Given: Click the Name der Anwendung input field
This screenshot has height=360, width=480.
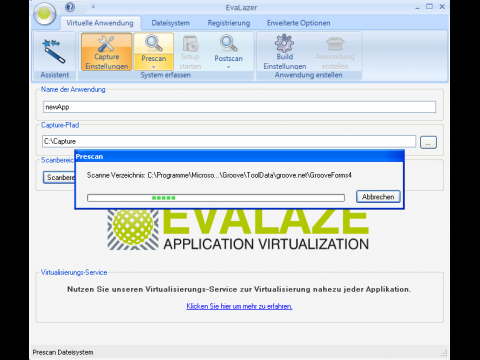Looking at the screenshot, I should pyautogui.click(x=239, y=107).
